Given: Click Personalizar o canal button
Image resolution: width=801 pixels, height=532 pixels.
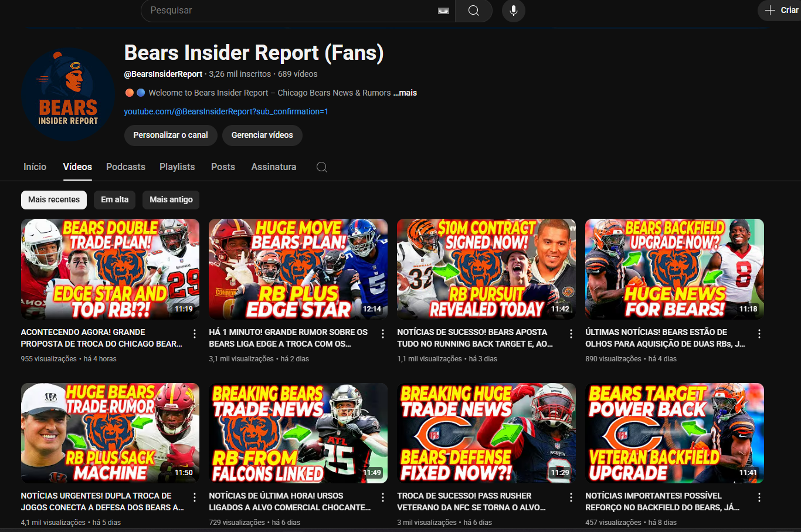Looking at the screenshot, I should [x=171, y=135].
